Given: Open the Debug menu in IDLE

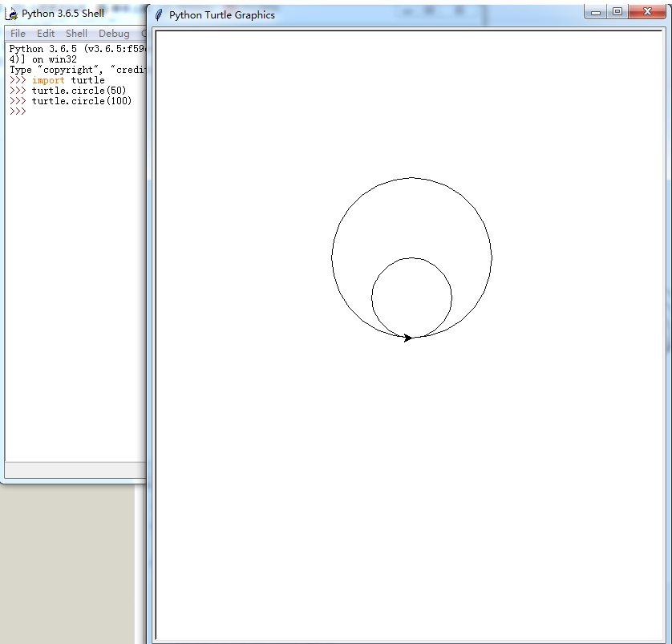Looking at the screenshot, I should 114,34.
